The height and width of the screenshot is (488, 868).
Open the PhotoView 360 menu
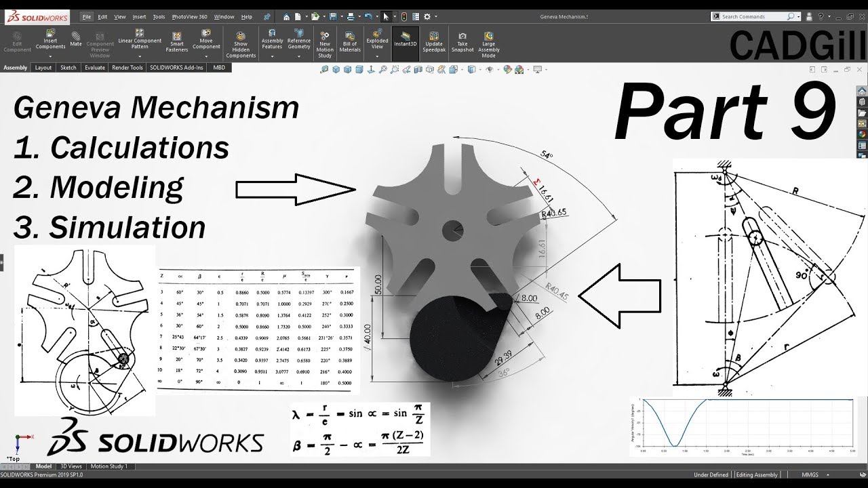point(190,16)
